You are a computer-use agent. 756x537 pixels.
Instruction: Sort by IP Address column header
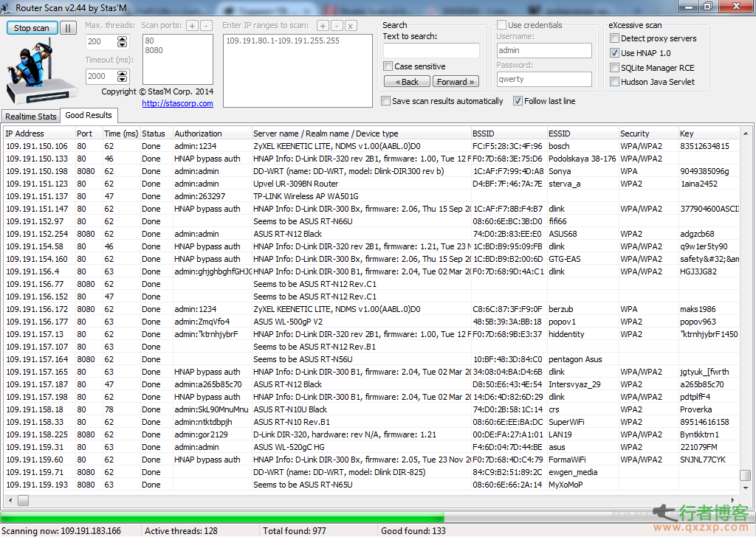pos(40,134)
